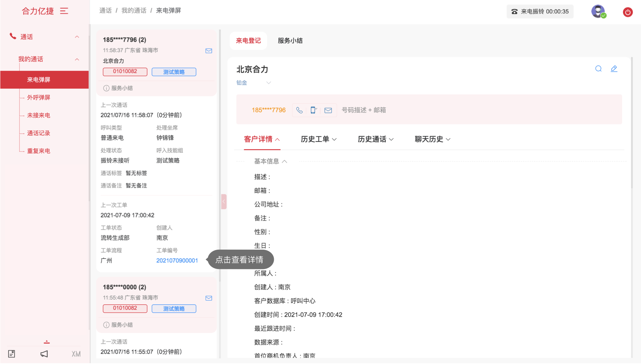
Task: Toggle the sidebar with hamburger menu icon
Action: (64, 11)
